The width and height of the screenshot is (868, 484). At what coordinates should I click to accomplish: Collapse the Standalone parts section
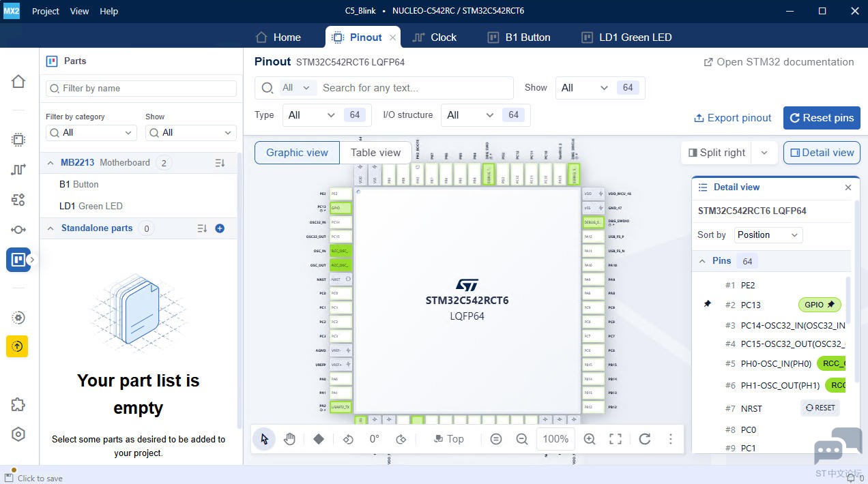[50, 228]
